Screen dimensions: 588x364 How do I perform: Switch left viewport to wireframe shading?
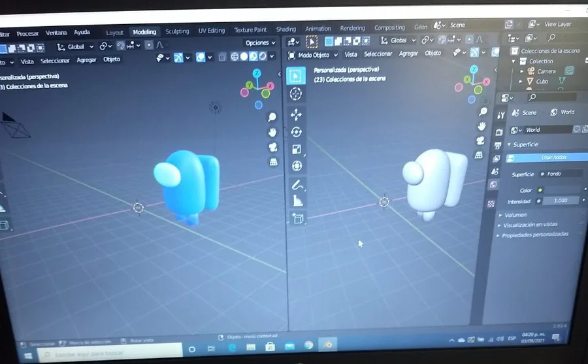pyautogui.click(x=235, y=57)
